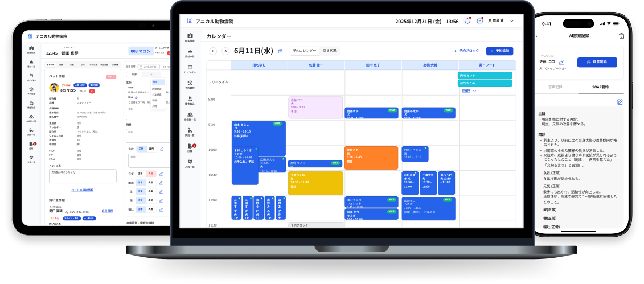The width and height of the screenshot is (644, 284).
Task: Open date picker icon beside 6月11日(水)
Action: [x=281, y=51]
